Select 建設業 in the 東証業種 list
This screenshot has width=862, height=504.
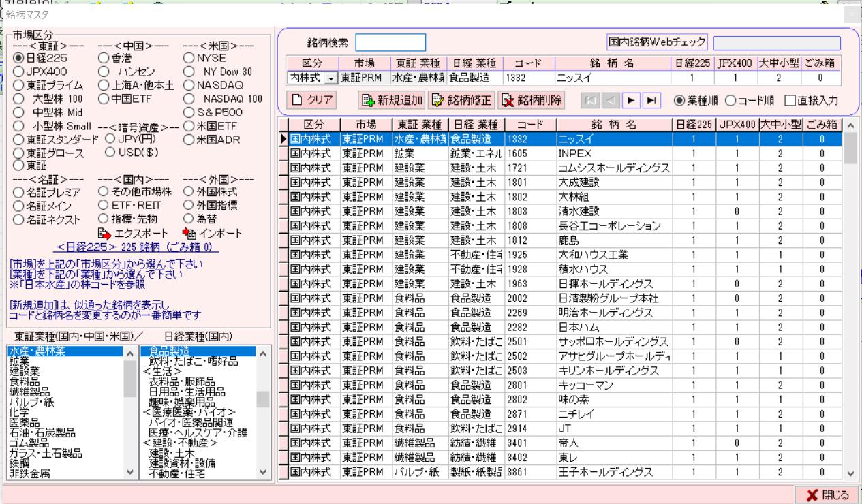pyautogui.click(x=23, y=371)
